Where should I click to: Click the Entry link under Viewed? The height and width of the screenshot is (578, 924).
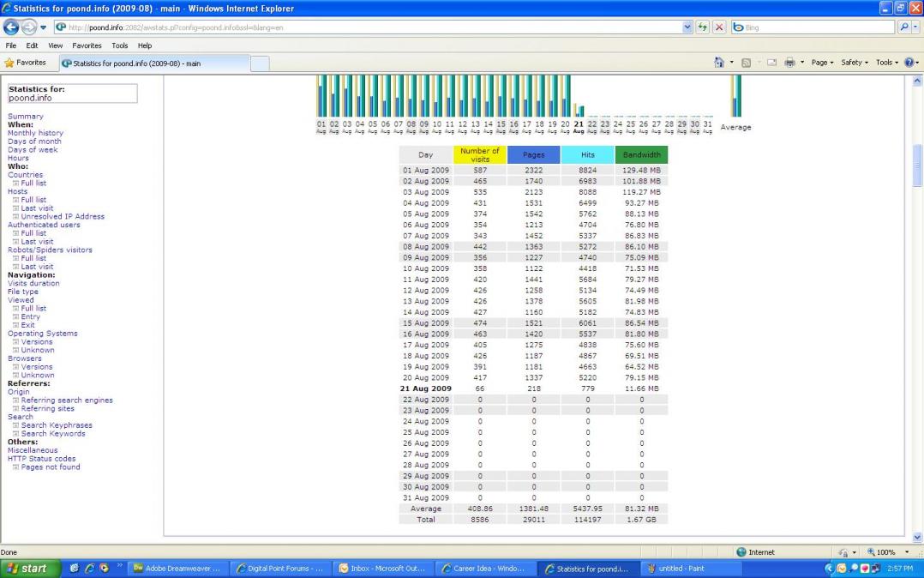(31, 316)
